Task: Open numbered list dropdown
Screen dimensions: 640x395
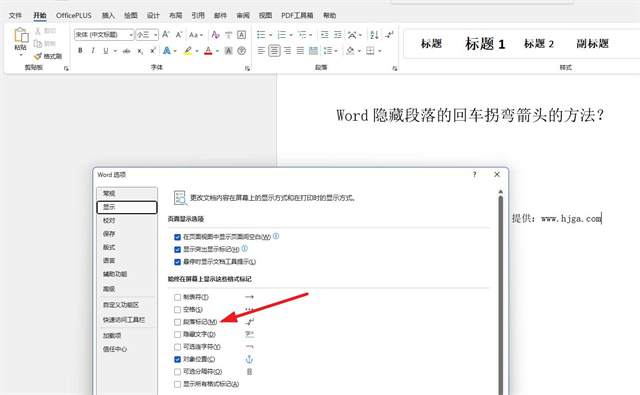Action: click(x=291, y=35)
